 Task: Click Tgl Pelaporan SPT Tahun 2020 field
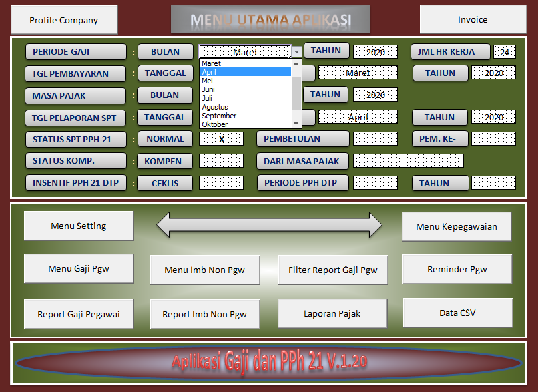493,117
